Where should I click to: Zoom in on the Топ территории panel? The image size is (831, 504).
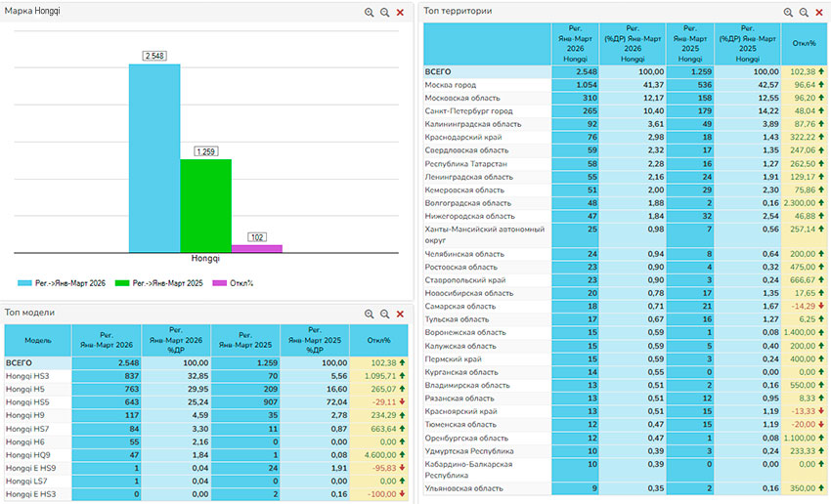pos(788,12)
